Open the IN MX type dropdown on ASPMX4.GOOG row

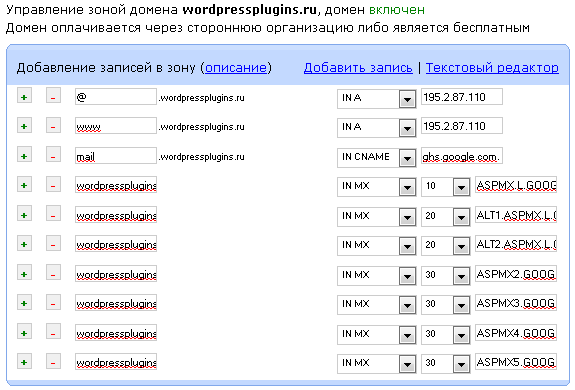(407, 335)
